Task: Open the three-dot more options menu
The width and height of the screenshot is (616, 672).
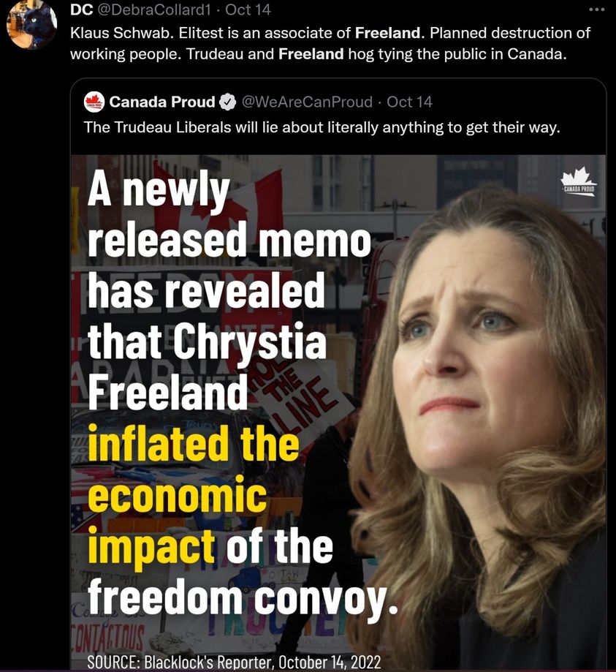Action: [x=596, y=10]
